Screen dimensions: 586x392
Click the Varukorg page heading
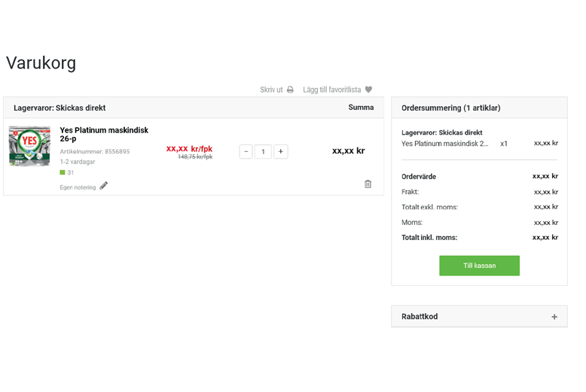41,63
